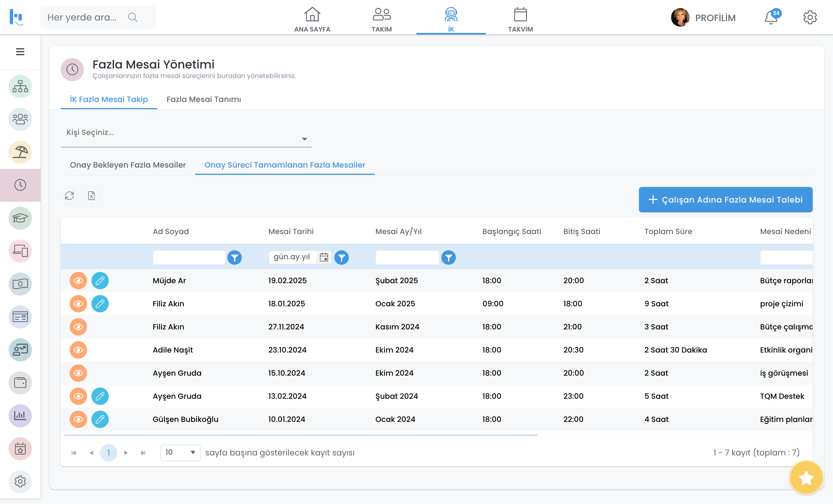Open organization chart from the sidebar

(x=20, y=86)
